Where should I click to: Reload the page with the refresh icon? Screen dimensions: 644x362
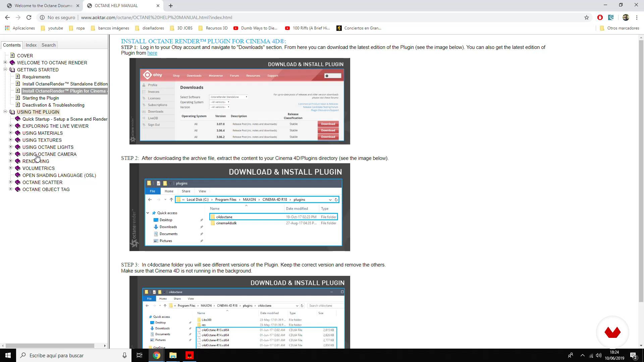pos(29,17)
